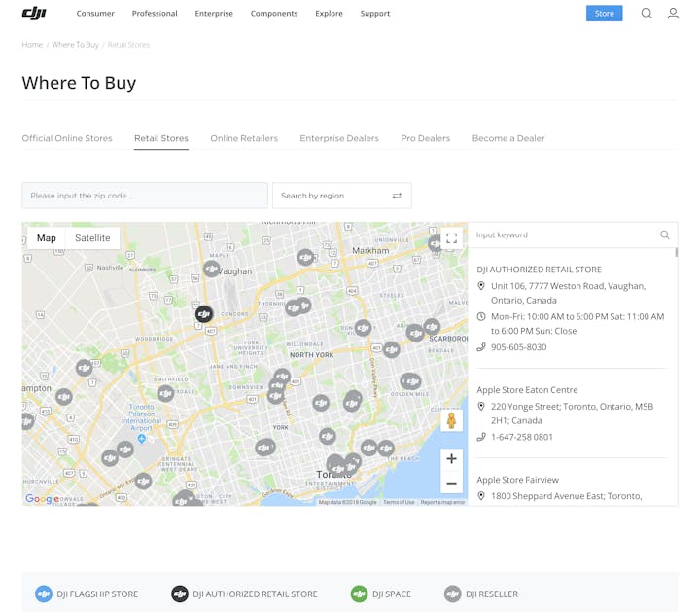Click the DJI logo in header
This screenshot has width=700, height=612.
pos(34,13)
